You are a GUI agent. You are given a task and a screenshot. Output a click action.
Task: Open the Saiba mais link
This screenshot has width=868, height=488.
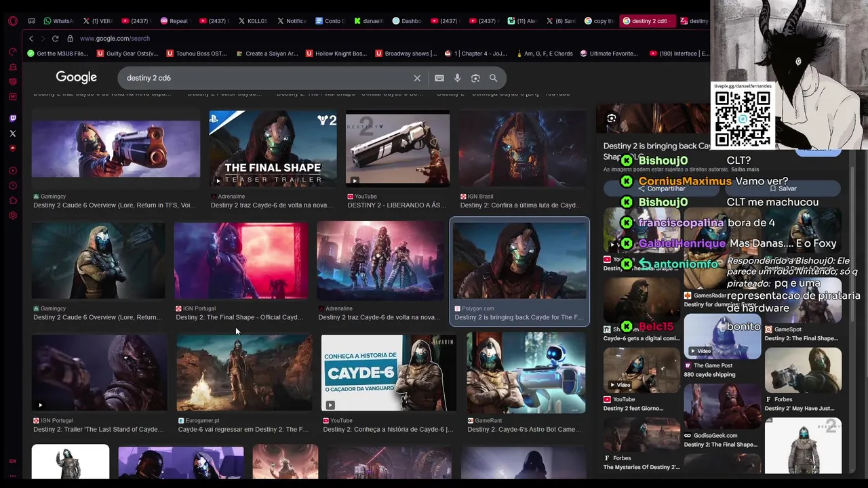(x=745, y=169)
